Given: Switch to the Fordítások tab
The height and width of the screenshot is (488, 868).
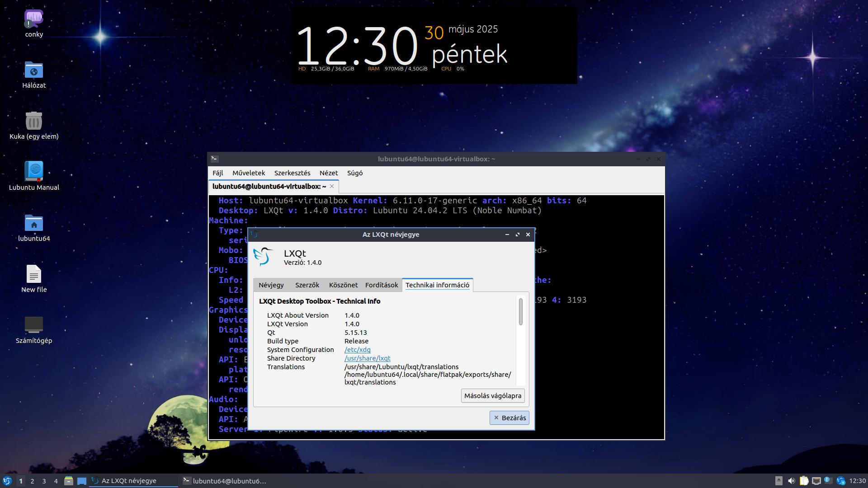Looking at the screenshot, I should coord(382,285).
